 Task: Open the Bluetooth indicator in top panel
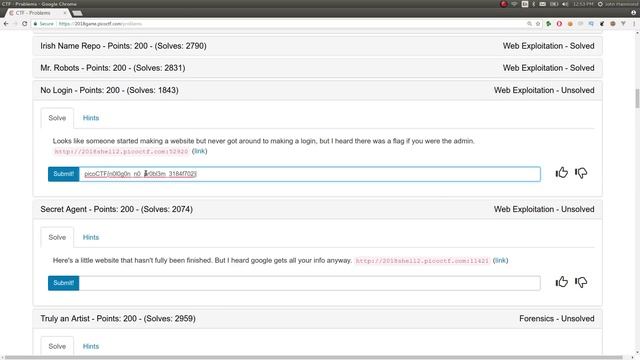533,4
